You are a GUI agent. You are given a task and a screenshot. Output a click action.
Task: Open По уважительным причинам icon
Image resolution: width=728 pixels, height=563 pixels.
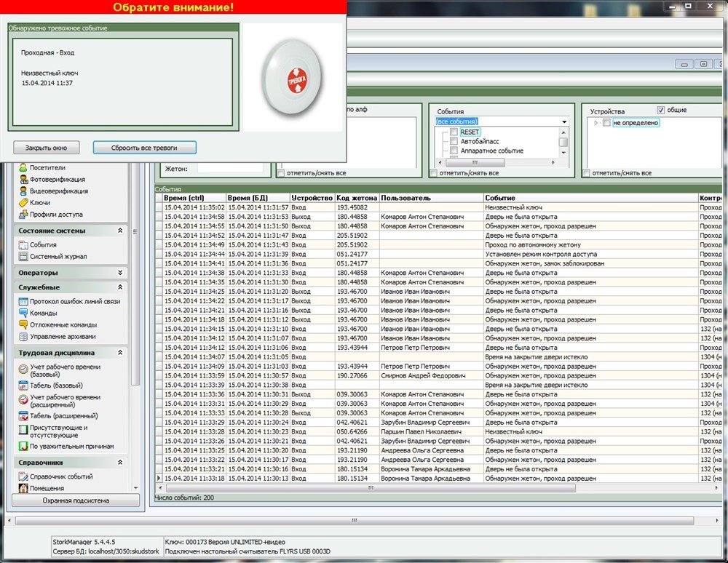[23, 447]
